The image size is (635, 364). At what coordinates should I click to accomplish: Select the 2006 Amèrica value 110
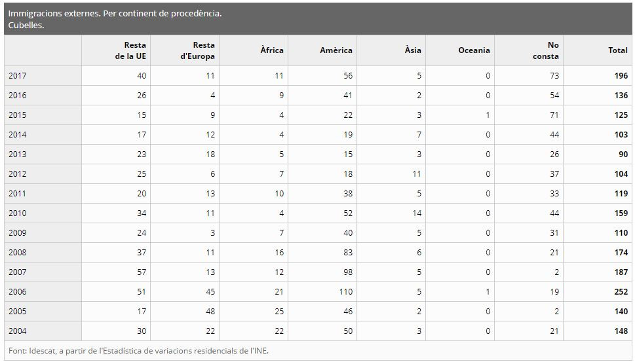(x=344, y=292)
